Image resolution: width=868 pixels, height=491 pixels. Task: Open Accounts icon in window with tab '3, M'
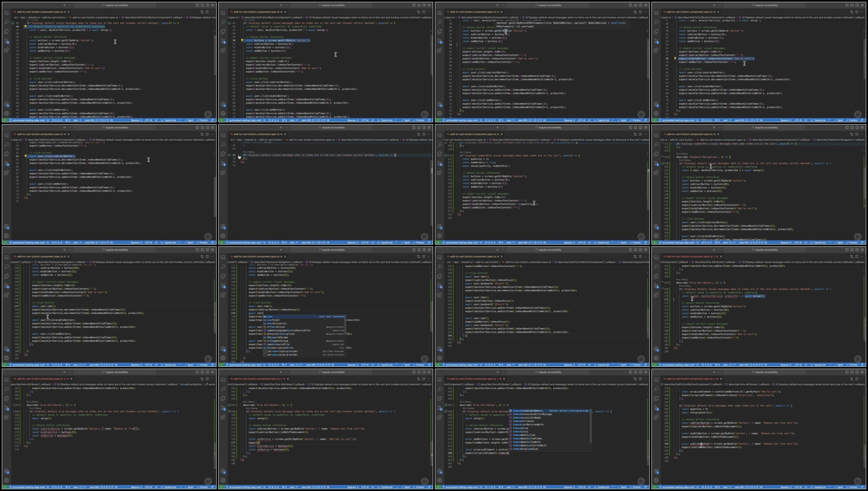(x=656, y=349)
